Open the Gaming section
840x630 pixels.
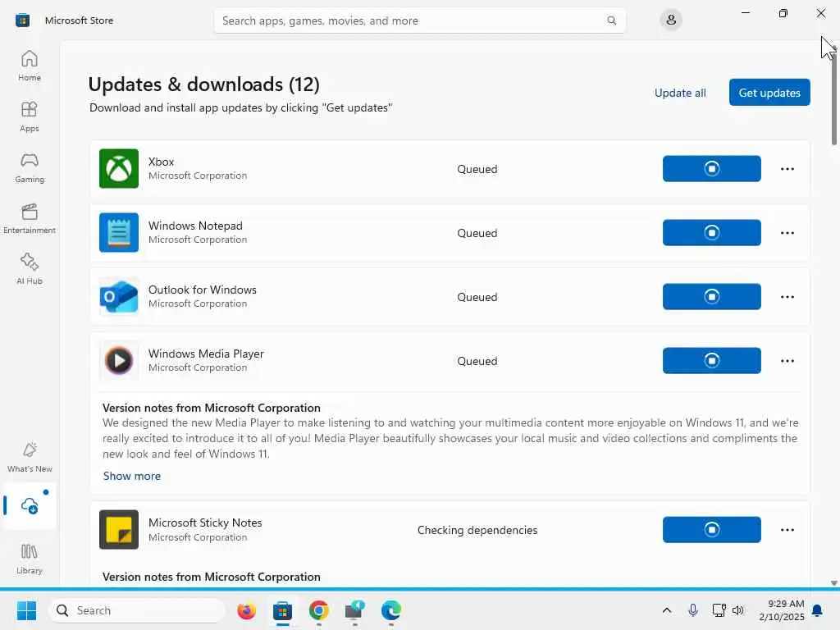click(30, 167)
